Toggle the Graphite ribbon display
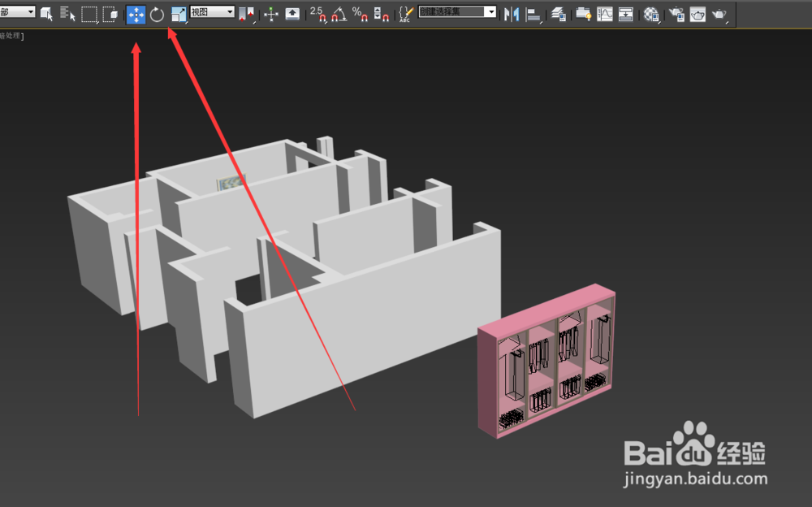The width and height of the screenshot is (812, 507). point(584,14)
